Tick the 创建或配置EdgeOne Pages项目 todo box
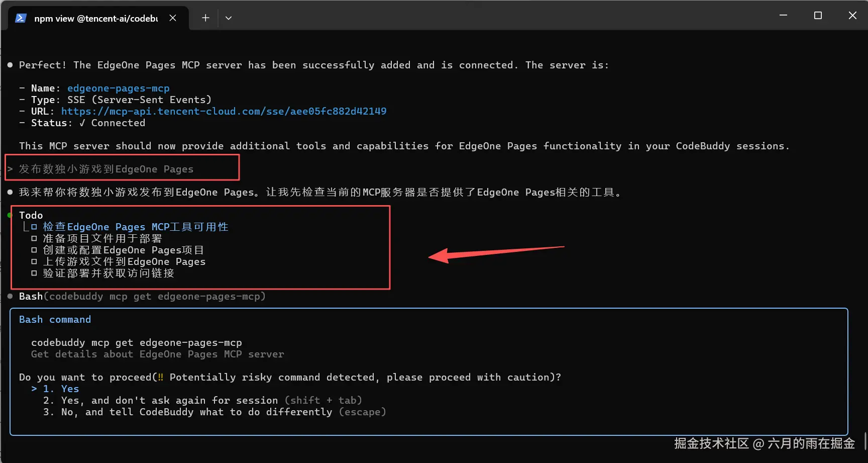 [x=34, y=250]
